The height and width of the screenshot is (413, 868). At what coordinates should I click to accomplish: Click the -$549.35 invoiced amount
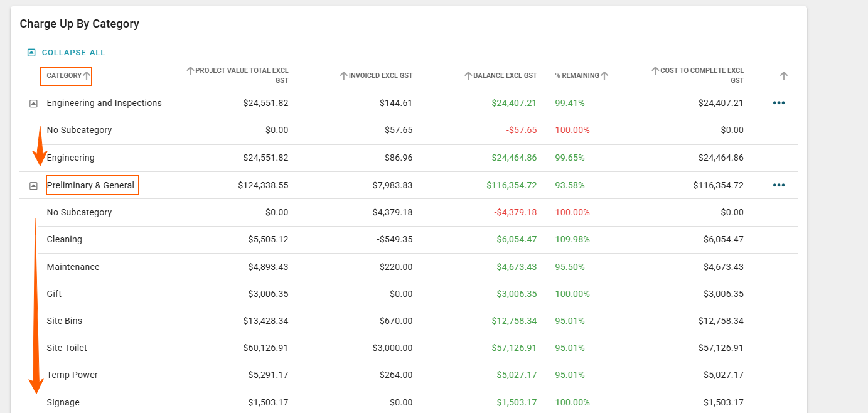[x=394, y=239]
